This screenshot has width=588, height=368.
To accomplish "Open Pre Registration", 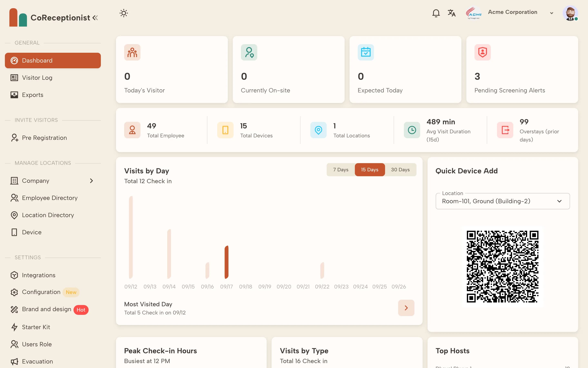I will (53, 138).
